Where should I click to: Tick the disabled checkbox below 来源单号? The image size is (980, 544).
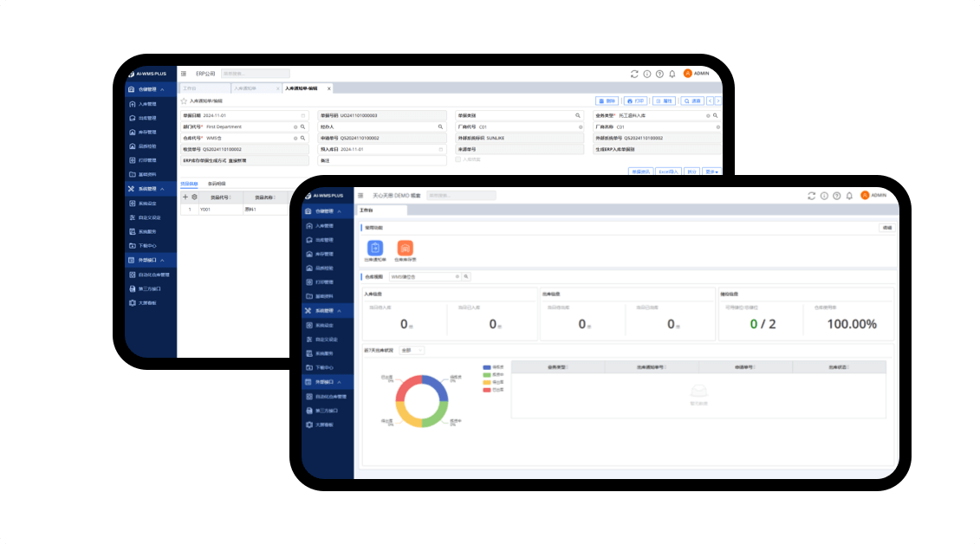[x=458, y=159]
